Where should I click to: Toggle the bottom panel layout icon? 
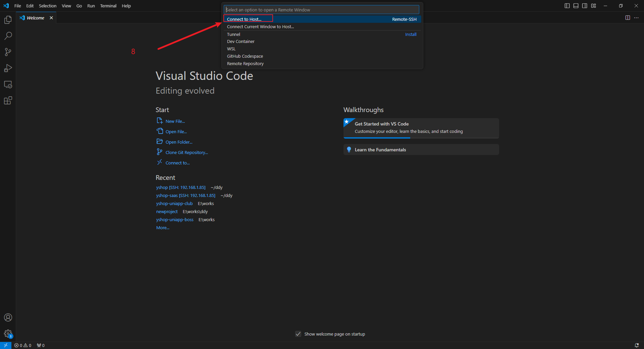[576, 6]
